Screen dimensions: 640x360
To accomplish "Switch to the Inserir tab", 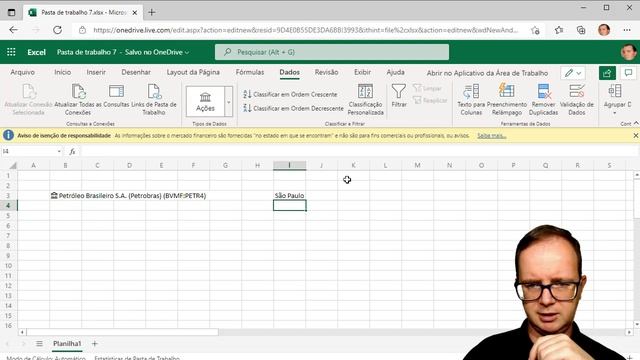I will coord(96,72).
